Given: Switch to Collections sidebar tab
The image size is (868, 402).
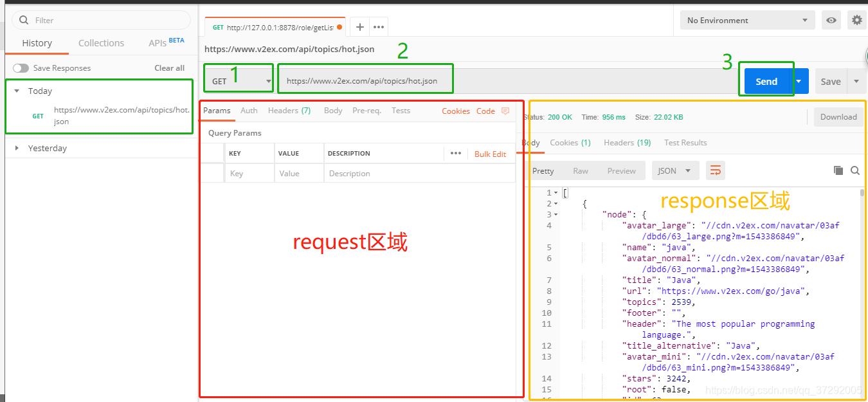Looking at the screenshot, I should [101, 43].
